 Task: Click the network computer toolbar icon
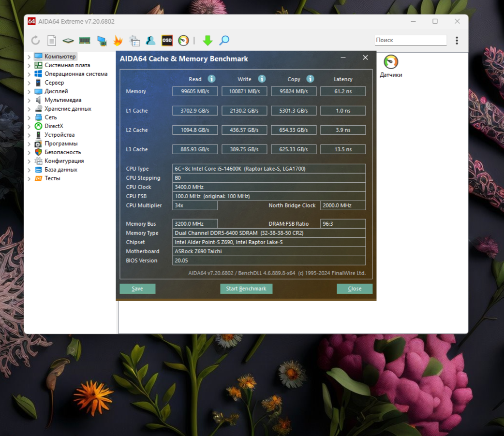(x=102, y=41)
